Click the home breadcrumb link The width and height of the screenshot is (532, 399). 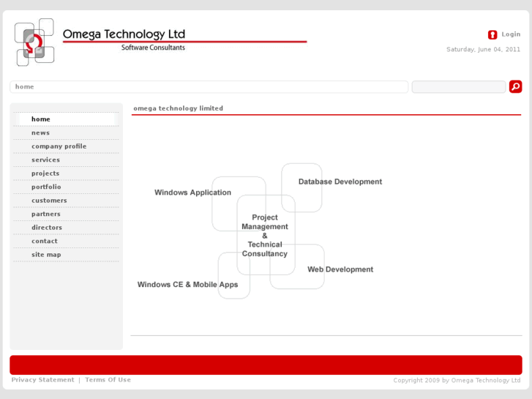coord(24,86)
